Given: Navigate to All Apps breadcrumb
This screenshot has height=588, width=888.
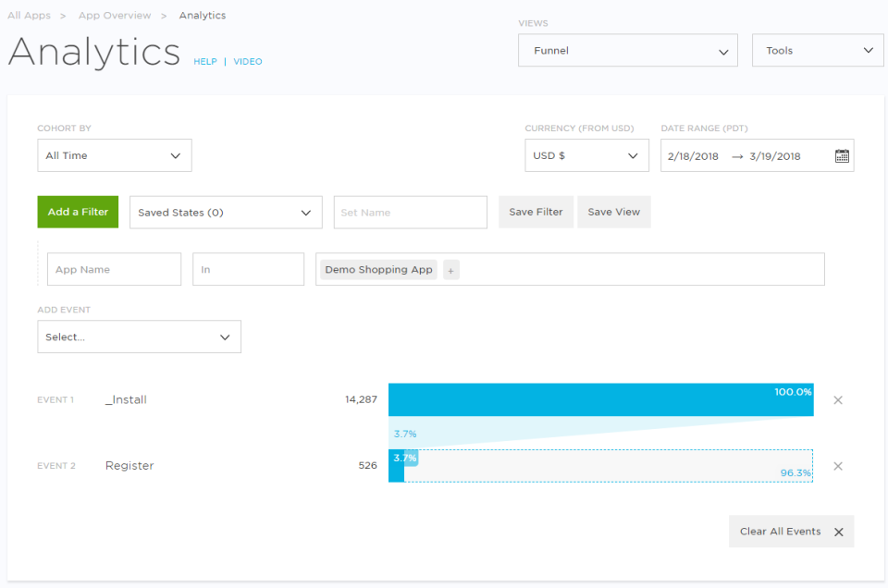Looking at the screenshot, I should pos(29,16).
